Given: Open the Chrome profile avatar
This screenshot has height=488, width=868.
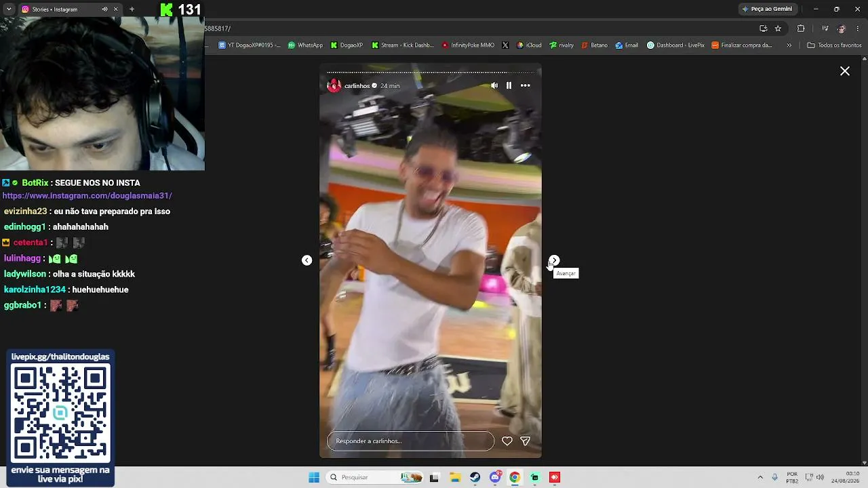Looking at the screenshot, I should coord(842,28).
